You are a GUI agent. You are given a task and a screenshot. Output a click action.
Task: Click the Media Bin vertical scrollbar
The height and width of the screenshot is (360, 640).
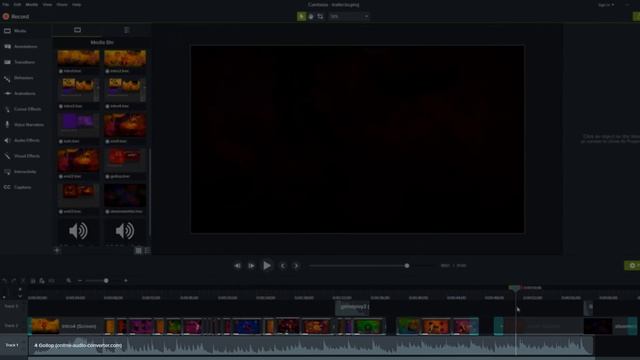(149, 192)
